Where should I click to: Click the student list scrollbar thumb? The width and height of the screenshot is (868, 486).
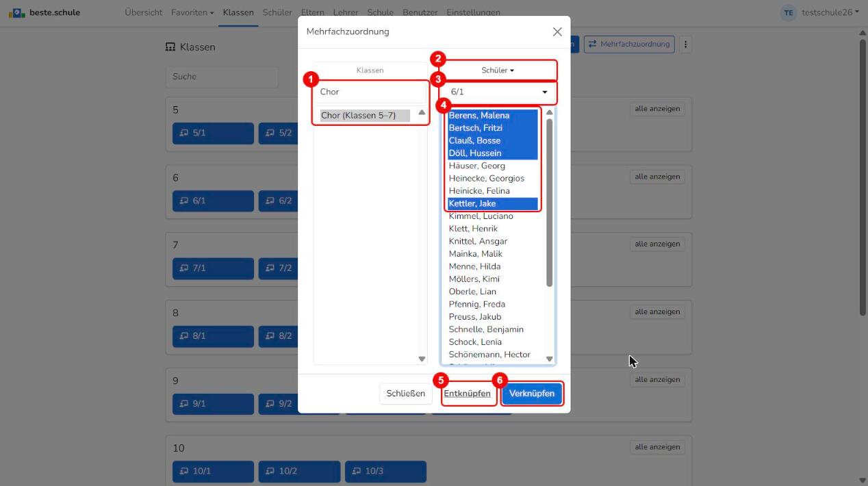click(x=549, y=202)
